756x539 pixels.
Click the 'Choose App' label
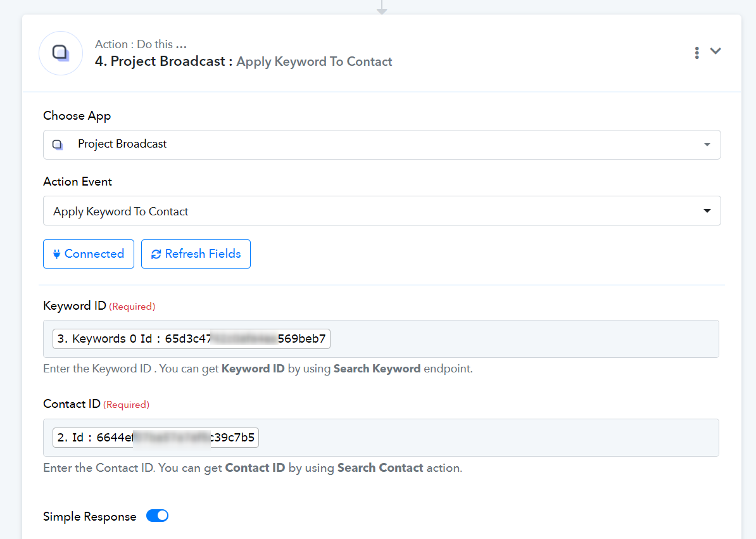point(77,116)
